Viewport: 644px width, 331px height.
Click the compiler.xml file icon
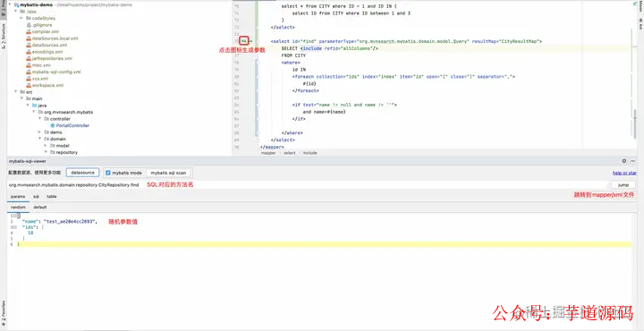point(29,31)
